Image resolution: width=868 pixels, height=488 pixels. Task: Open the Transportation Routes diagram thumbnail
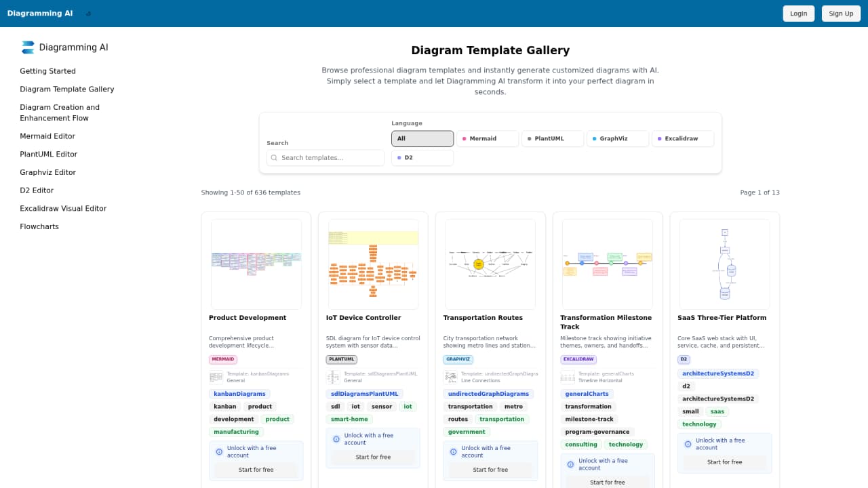coord(491,264)
